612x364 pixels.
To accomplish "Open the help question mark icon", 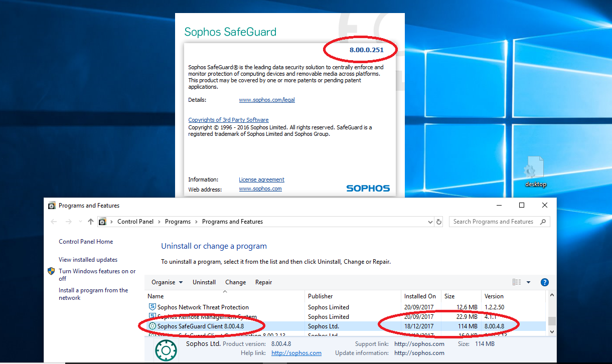I will [545, 282].
